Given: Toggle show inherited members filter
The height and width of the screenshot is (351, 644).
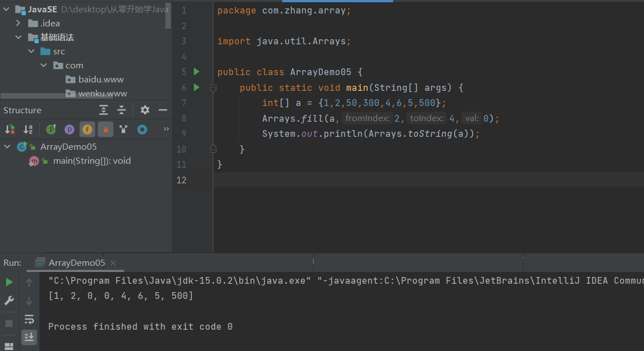Looking at the screenshot, I should click(52, 130).
